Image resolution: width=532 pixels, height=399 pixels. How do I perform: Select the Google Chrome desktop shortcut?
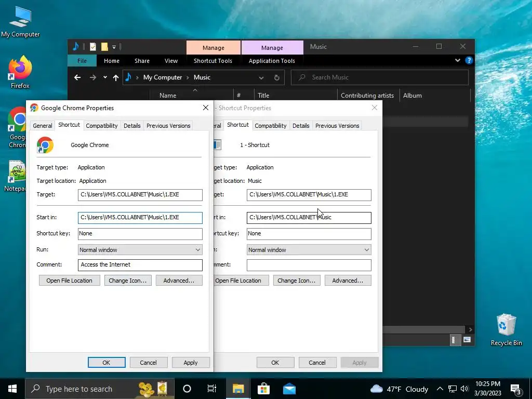pos(17,128)
